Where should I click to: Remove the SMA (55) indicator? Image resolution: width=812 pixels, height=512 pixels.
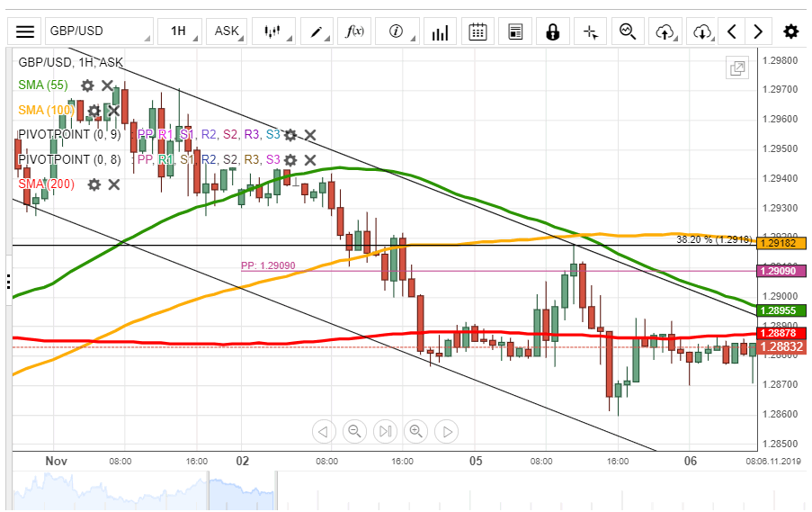click(107, 85)
